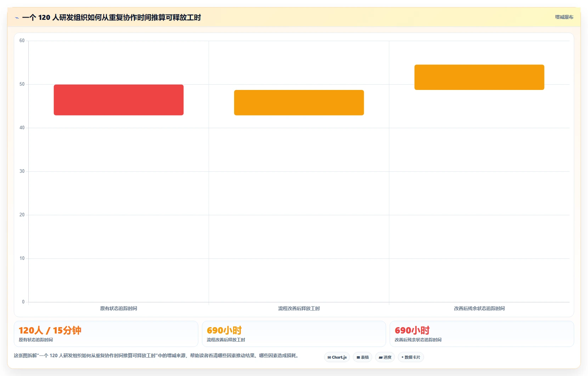The height and width of the screenshot is (376, 588).
Task: Click the 数据卡片 tag chip
Action: 411,357
